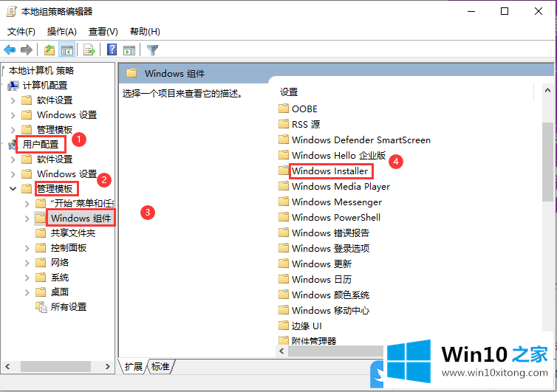
Task: Expand 软件设置 under 计算机配置
Action: [13, 100]
